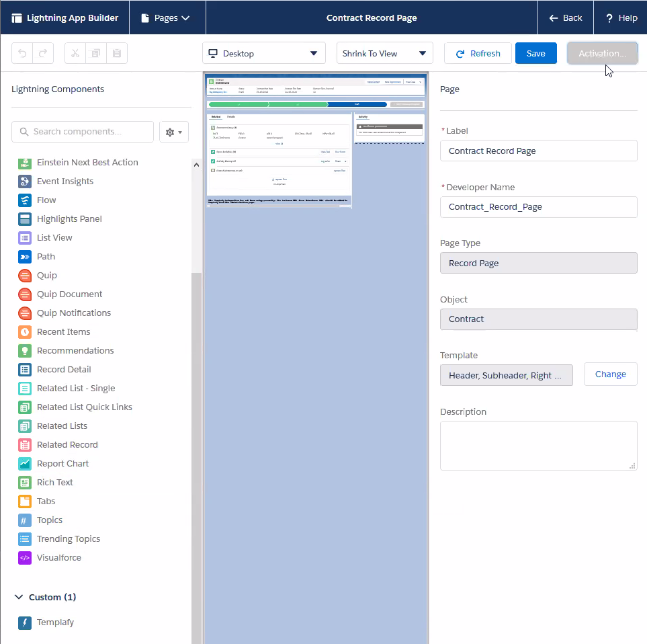
Task: Click the Object field showing Contract
Action: 538,319
